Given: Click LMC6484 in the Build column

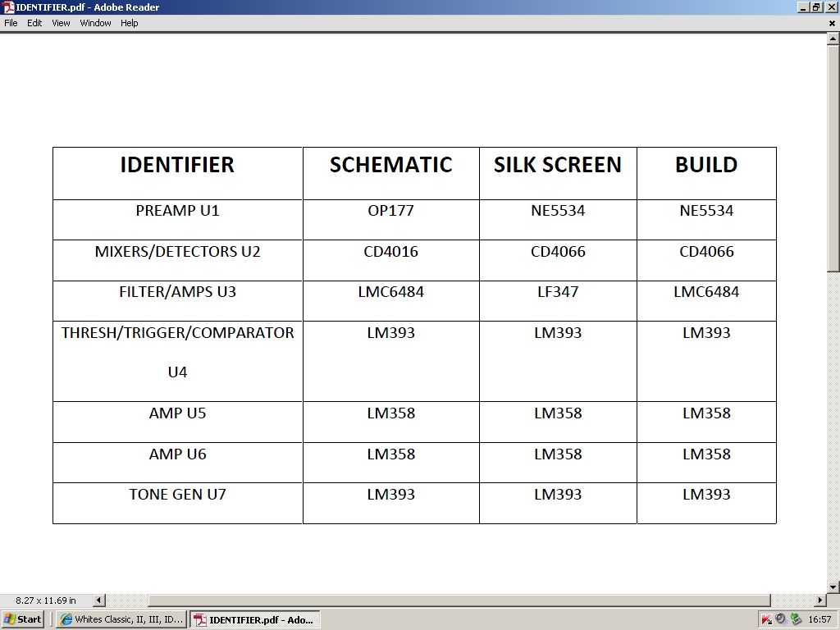Looking at the screenshot, I should point(706,292).
